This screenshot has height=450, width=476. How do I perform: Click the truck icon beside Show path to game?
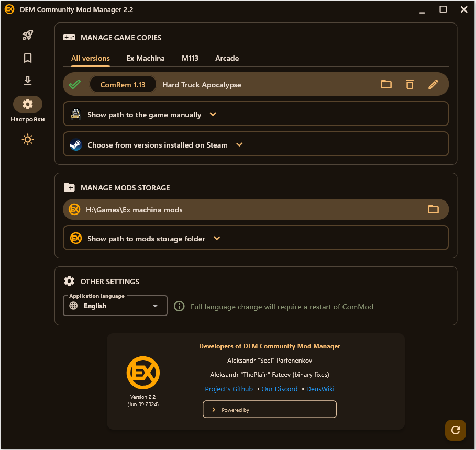click(76, 114)
